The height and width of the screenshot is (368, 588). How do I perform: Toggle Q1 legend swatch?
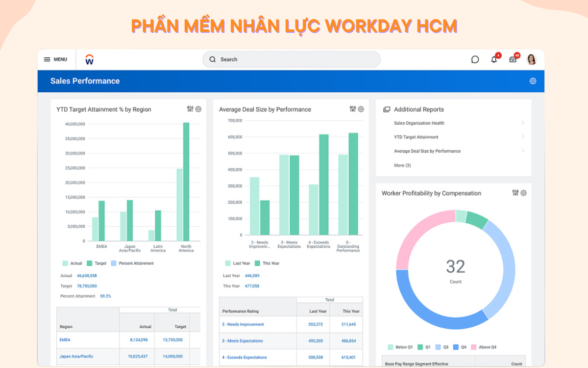420,347
